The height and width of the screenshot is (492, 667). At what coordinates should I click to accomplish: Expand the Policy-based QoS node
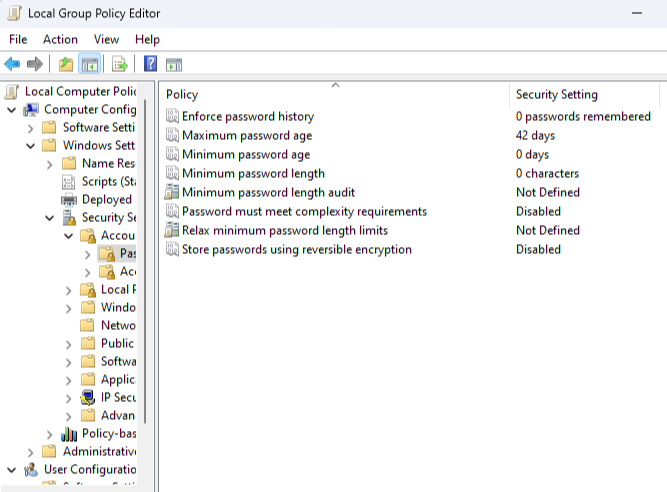click(x=50, y=434)
